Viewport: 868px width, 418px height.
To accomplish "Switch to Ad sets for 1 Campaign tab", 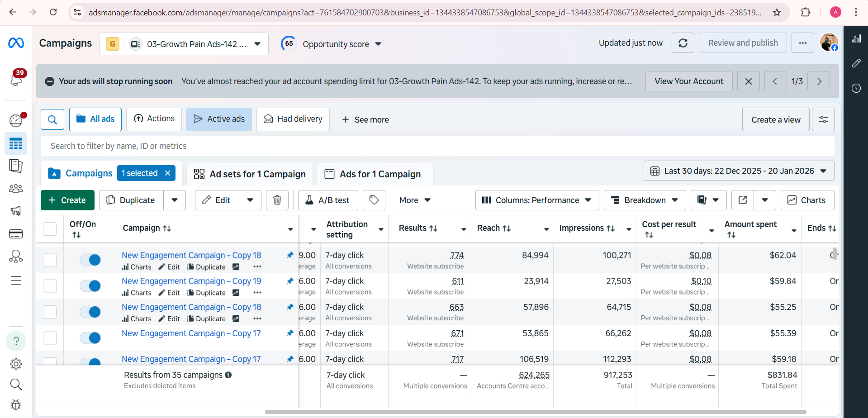I will coord(250,174).
